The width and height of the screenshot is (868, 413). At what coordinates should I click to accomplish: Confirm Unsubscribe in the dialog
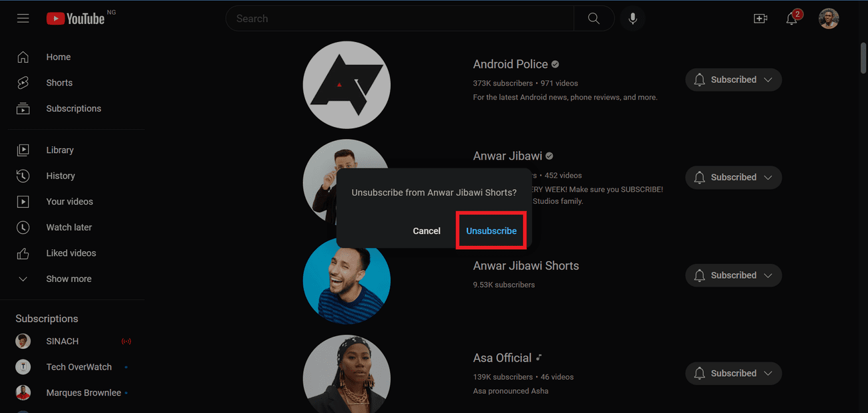tap(491, 231)
